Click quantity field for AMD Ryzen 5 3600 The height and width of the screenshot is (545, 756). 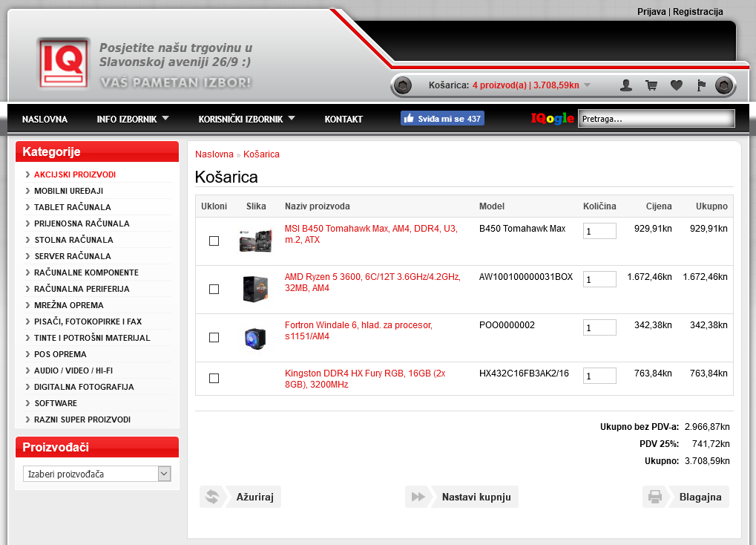599,279
